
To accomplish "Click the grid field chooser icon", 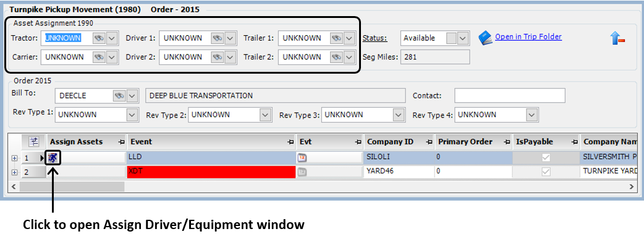I will (x=33, y=142).
